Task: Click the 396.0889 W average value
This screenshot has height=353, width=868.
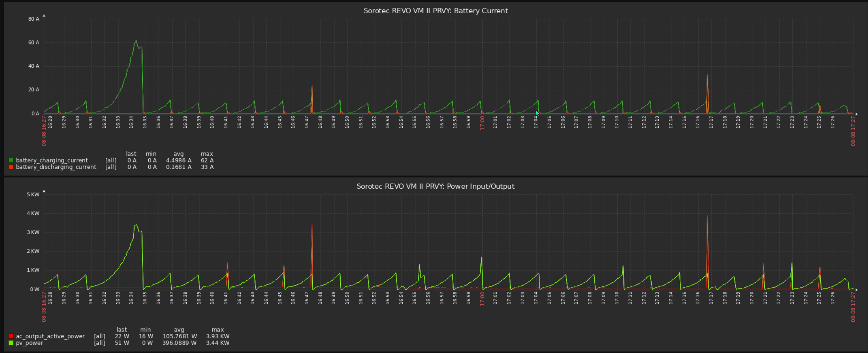Action: pyautogui.click(x=180, y=343)
